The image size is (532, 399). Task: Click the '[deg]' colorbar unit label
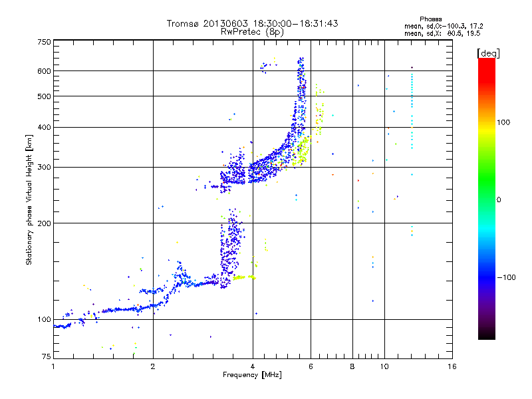(488, 53)
